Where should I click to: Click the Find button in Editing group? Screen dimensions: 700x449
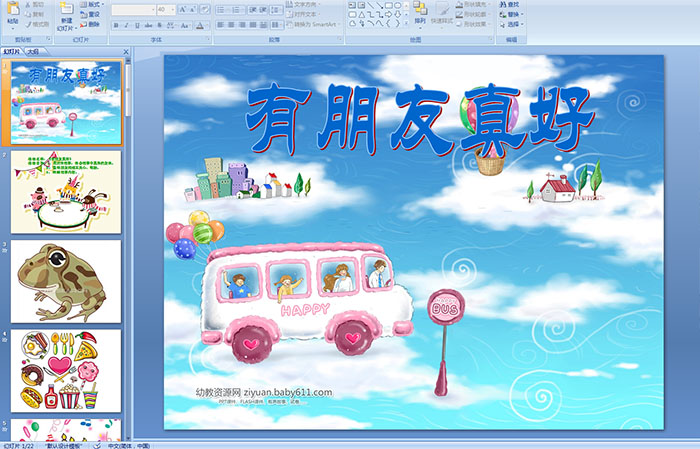[x=510, y=4]
